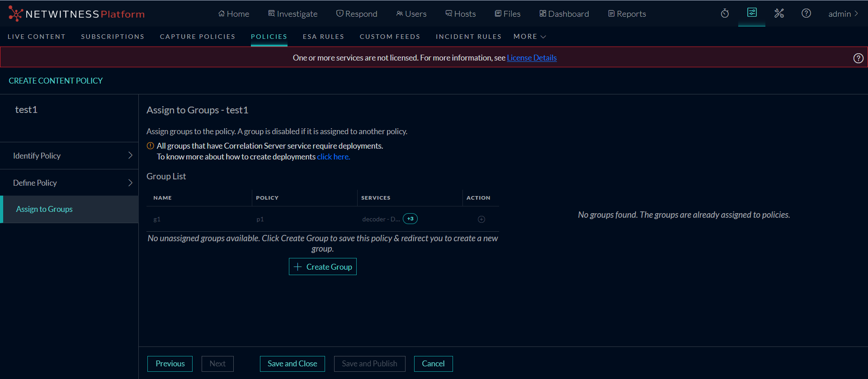Viewport: 868px width, 379px height.
Task: Click the add action icon for group g1
Action: click(481, 220)
